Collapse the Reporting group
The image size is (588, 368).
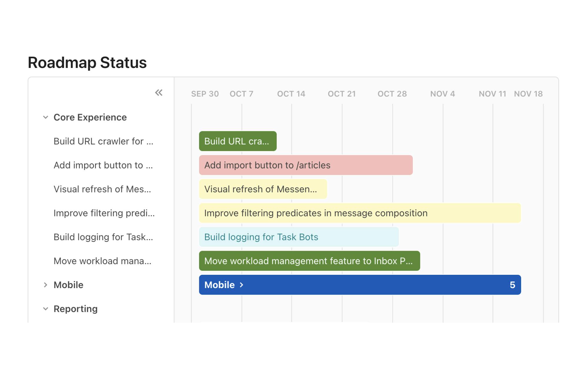[46, 309]
